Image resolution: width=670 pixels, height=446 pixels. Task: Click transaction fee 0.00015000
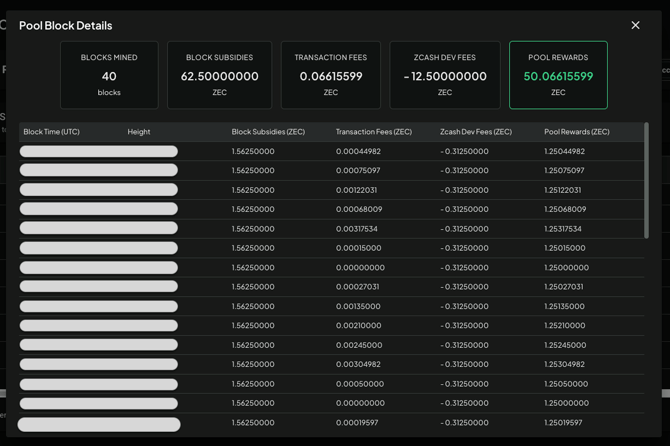(x=359, y=248)
